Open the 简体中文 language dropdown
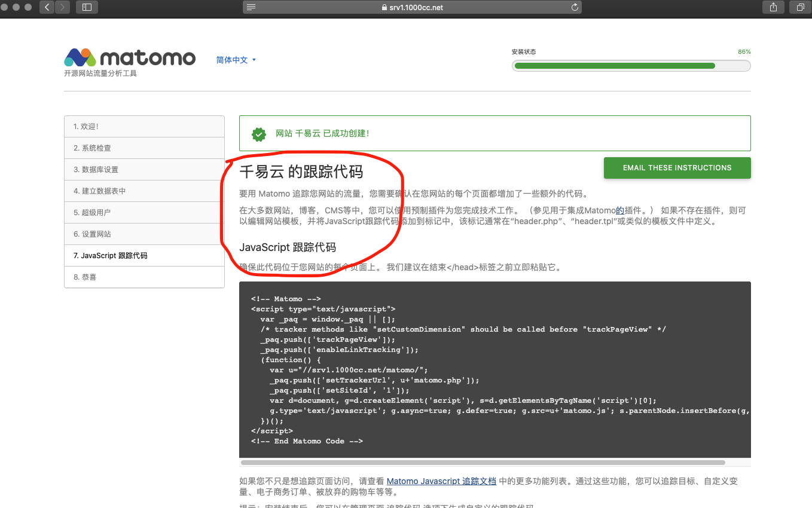Viewport: 812px width, 508px height. click(236, 60)
